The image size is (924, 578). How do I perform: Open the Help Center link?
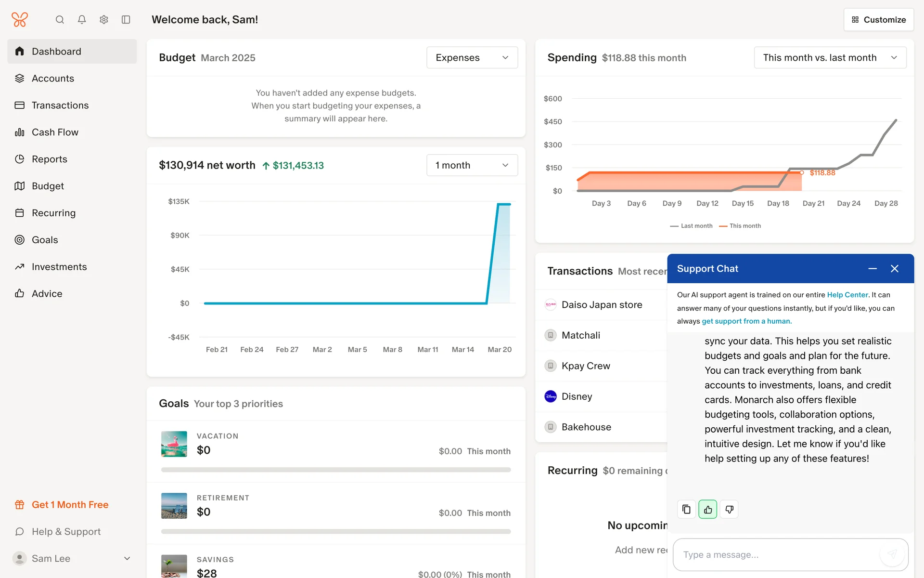pyautogui.click(x=847, y=295)
